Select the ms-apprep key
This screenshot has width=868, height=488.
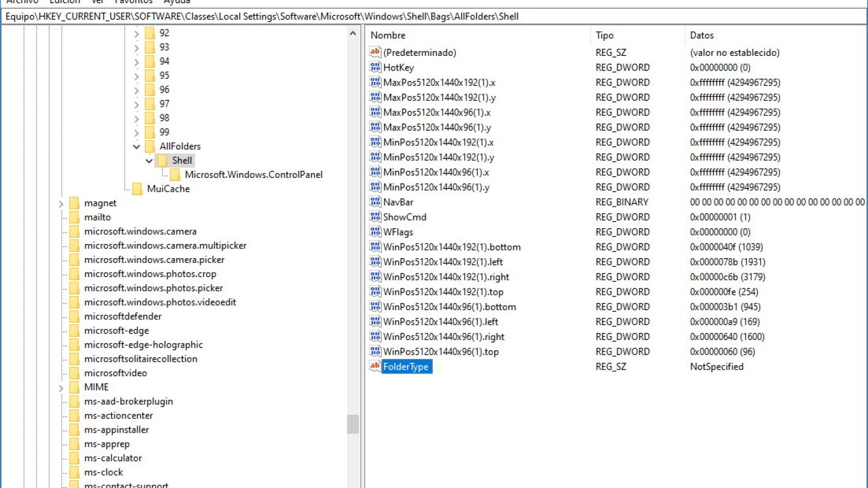107,444
